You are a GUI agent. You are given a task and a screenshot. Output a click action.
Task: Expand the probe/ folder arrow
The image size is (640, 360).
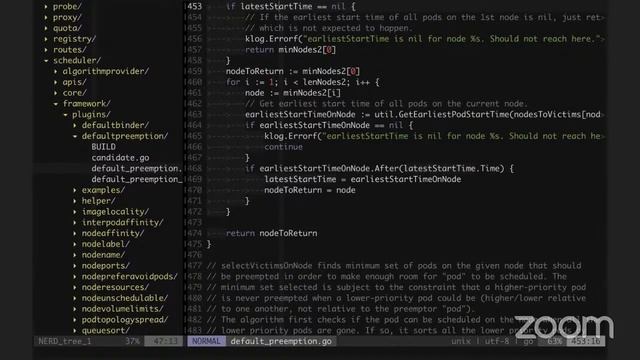[x=46, y=7]
